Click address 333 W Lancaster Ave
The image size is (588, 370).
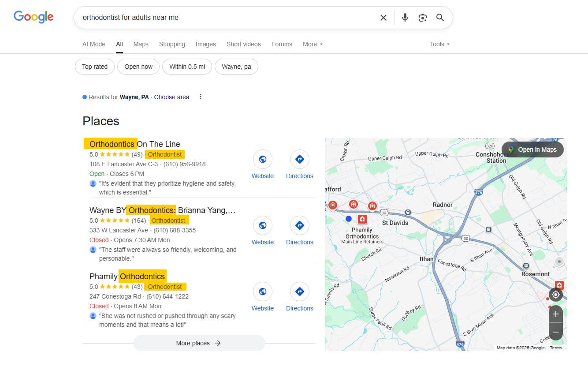tap(119, 230)
